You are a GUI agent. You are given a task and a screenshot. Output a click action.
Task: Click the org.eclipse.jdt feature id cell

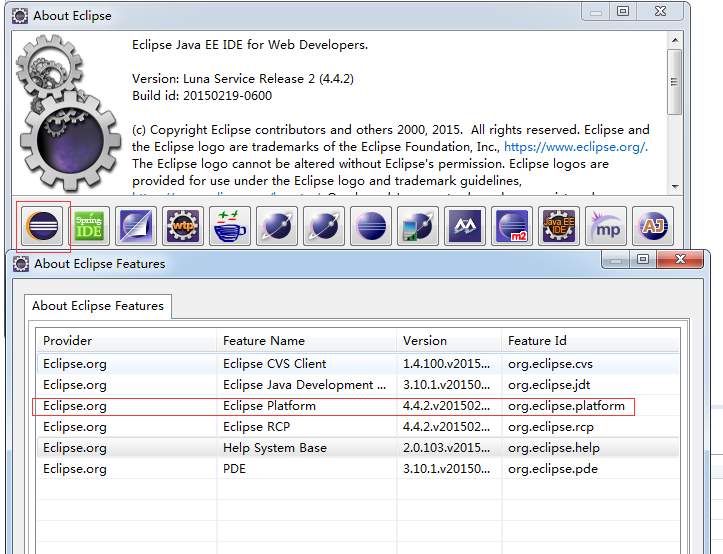pyautogui.click(x=549, y=385)
